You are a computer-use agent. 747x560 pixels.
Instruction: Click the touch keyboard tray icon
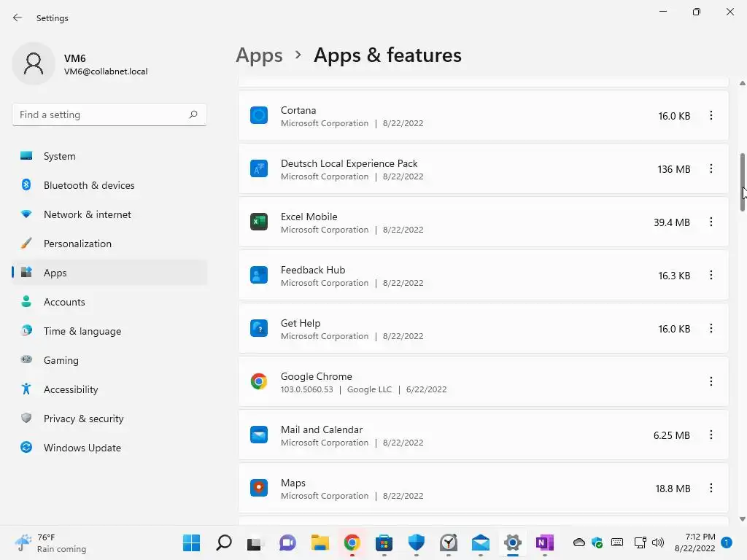tap(617, 542)
